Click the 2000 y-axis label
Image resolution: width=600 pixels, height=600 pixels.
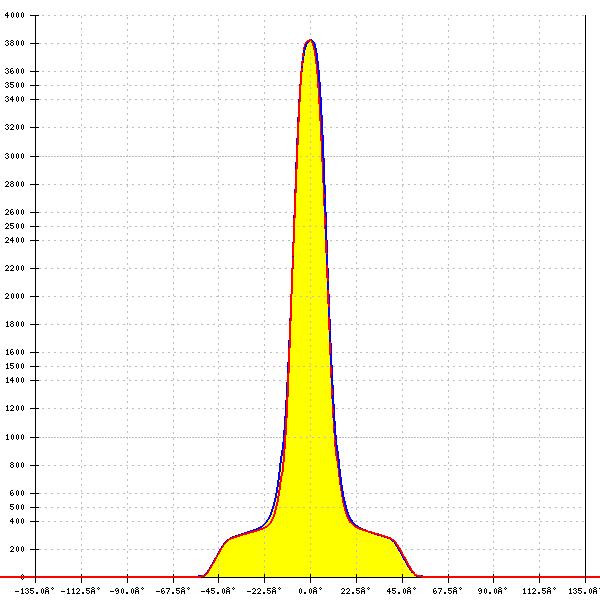[x=15, y=296]
